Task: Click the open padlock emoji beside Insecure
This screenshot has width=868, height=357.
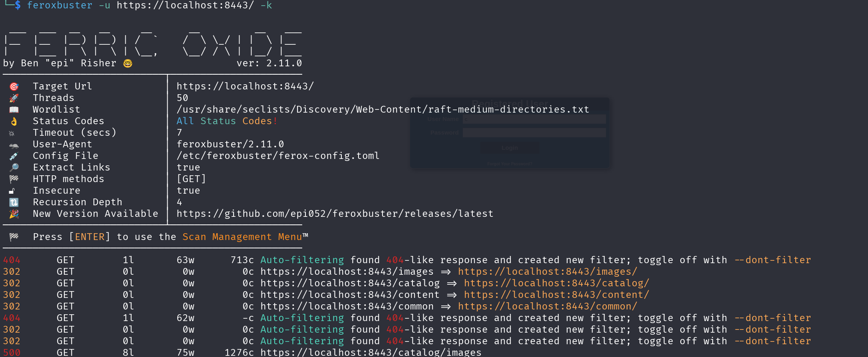Action: [x=12, y=191]
